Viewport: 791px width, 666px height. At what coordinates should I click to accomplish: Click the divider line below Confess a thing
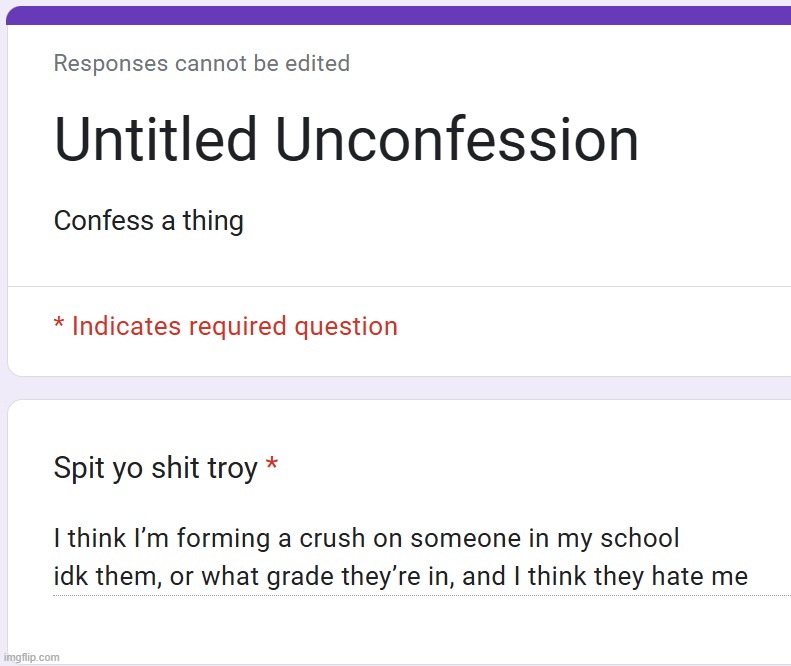click(x=399, y=286)
